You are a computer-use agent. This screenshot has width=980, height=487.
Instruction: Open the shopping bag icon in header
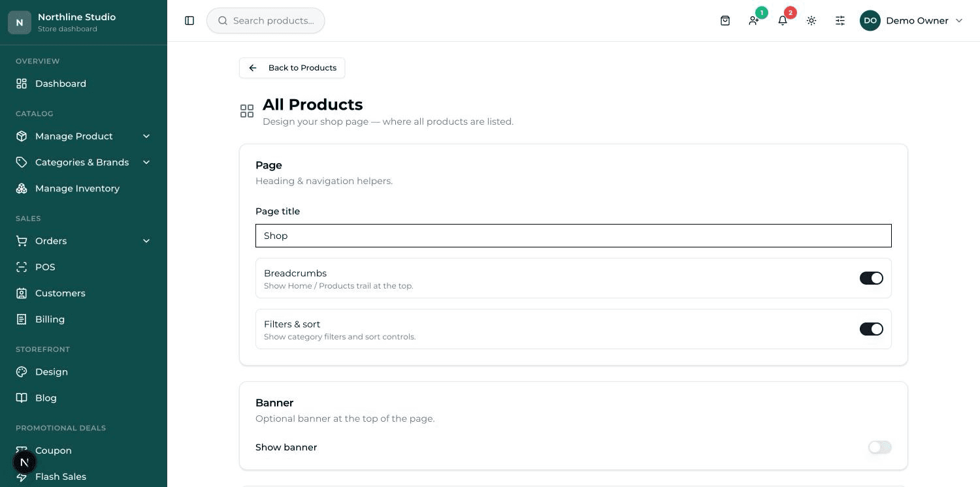pos(725,21)
